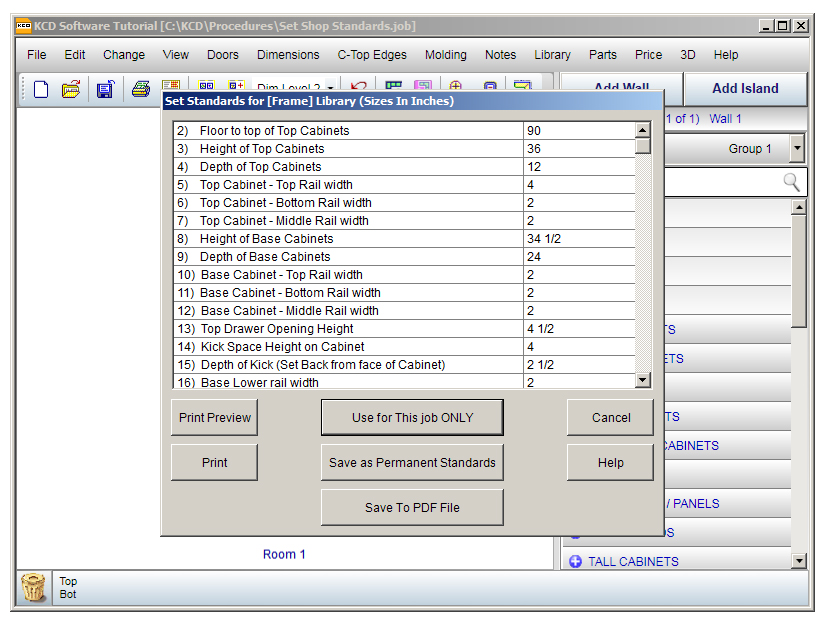Open the Dimensions menu

(288, 55)
